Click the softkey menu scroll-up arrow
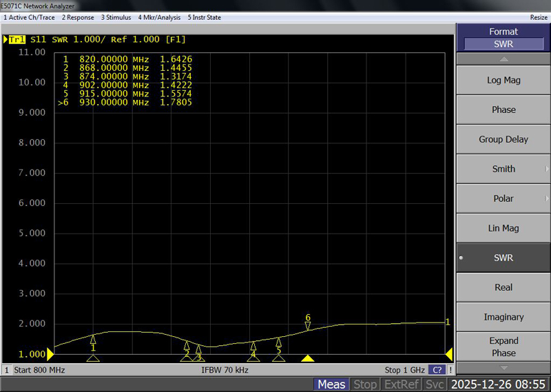Viewport: 551px width, 392px height. (503, 59)
